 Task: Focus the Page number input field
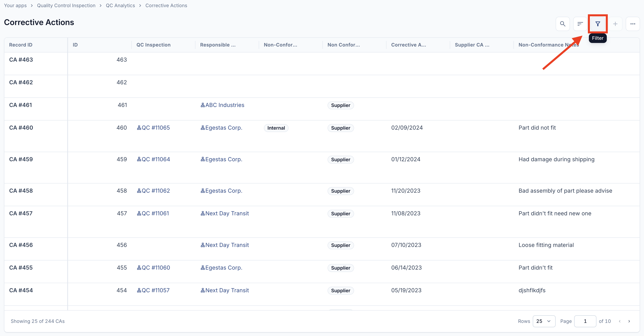point(585,321)
